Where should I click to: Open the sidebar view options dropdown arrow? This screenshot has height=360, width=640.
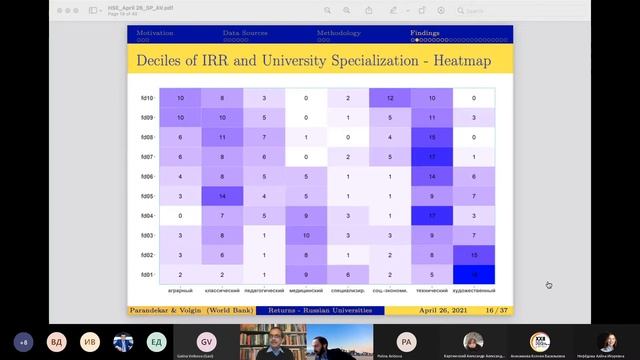click(x=100, y=11)
